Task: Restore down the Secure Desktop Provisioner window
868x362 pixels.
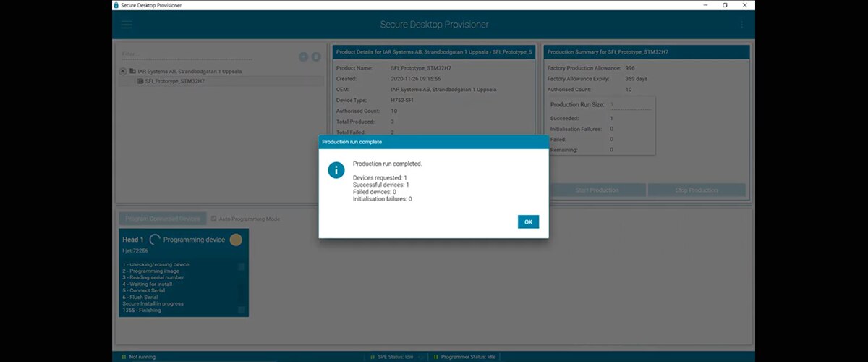Action: [x=725, y=5]
